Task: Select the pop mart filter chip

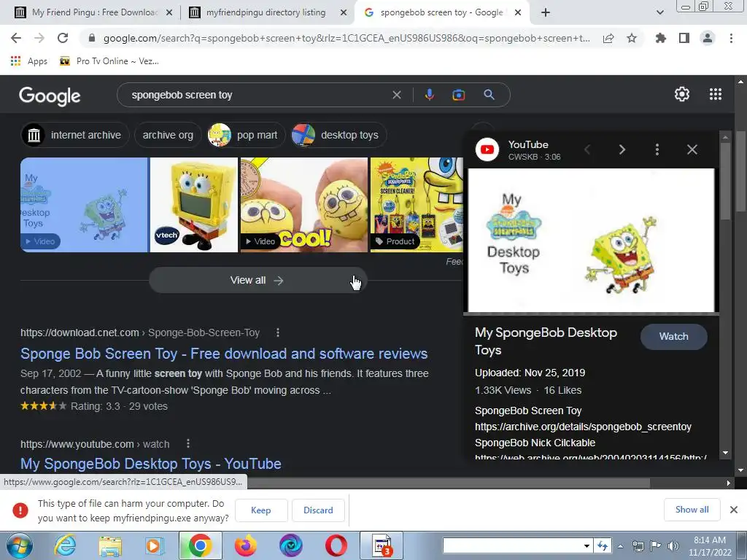Action: (246, 135)
